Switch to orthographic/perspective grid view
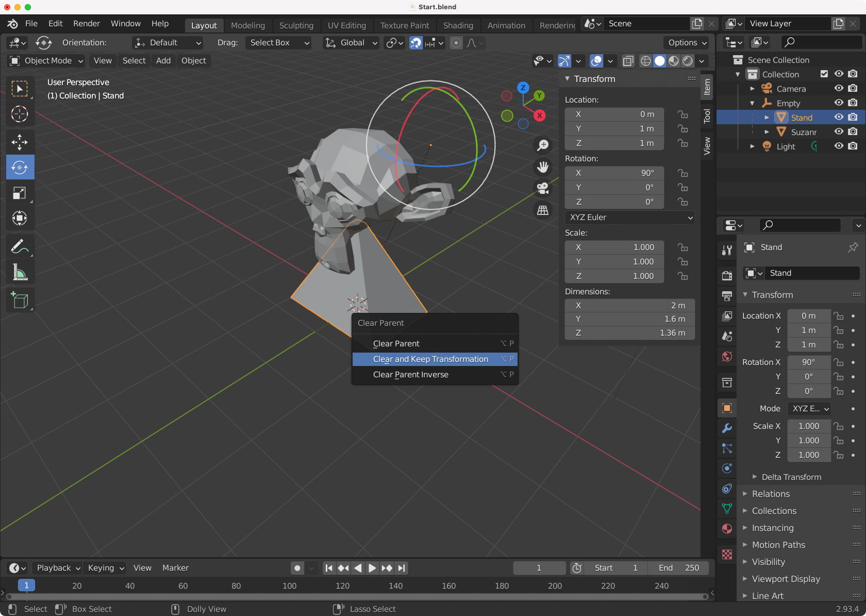The height and width of the screenshot is (616, 866). (x=543, y=210)
